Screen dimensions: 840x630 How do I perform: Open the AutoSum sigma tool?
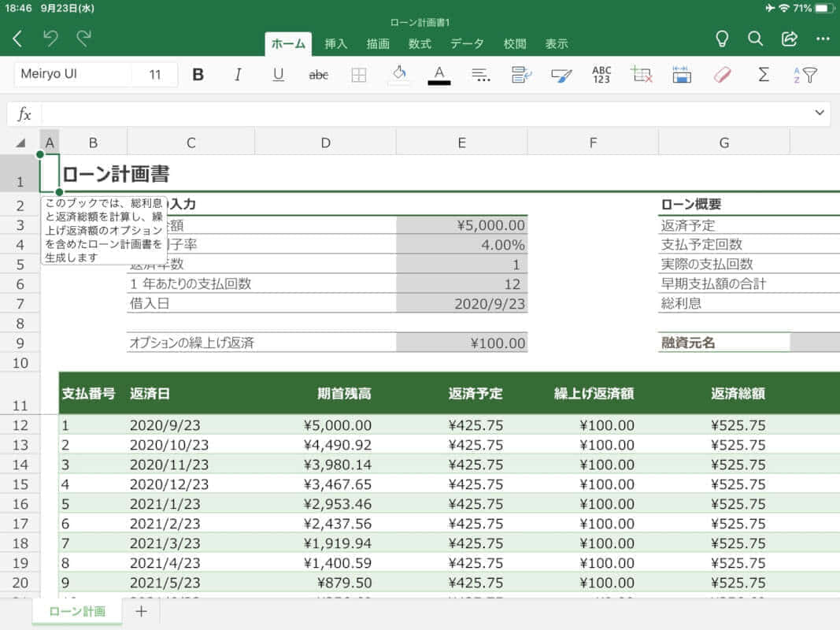764,75
